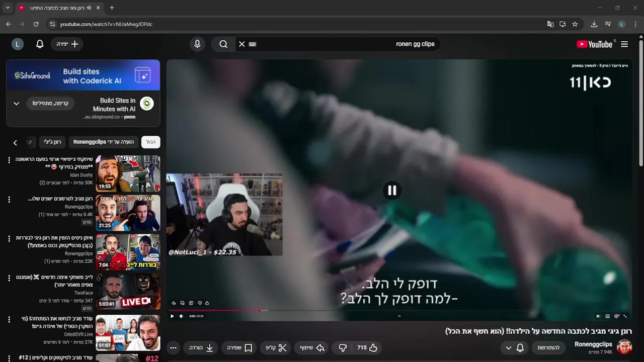
Task: Expand notification options chevron next to bell
Action: click(508, 347)
